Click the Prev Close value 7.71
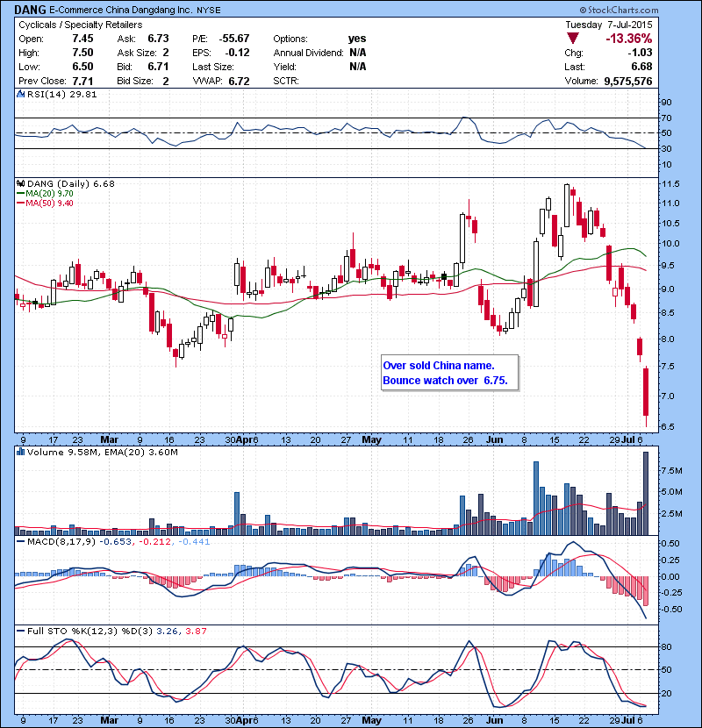 pyautogui.click(x=82, y=81)
